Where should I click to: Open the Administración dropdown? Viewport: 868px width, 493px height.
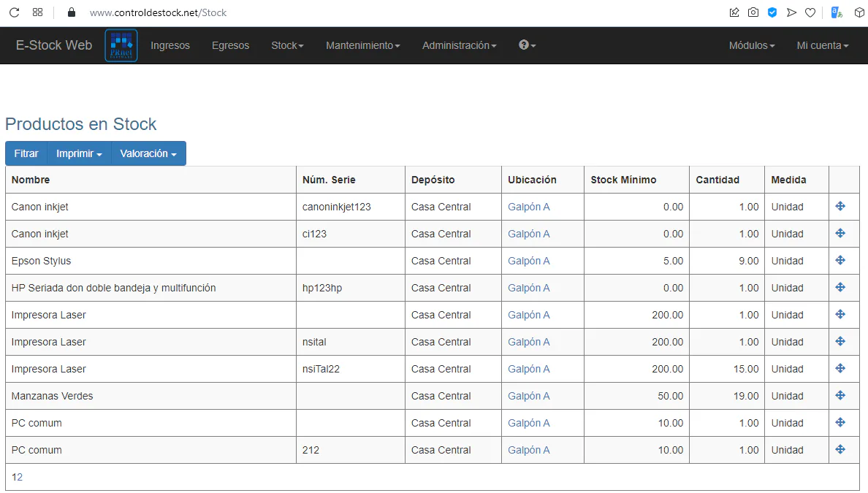(459, 45)
